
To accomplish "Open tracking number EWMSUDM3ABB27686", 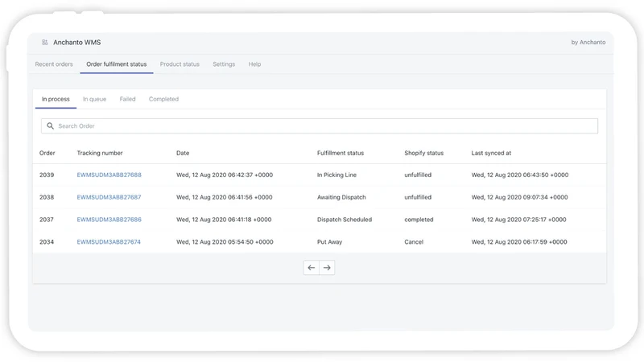I will tap(109, 220).
